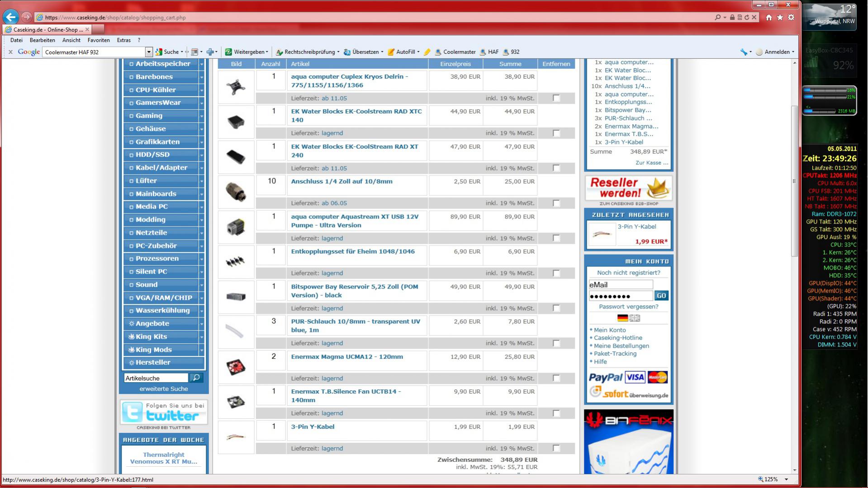The height and width of the screenshot is (488, 868).
Task: Open the Bearbeiten menu
Action: click(x=42, y=40)
